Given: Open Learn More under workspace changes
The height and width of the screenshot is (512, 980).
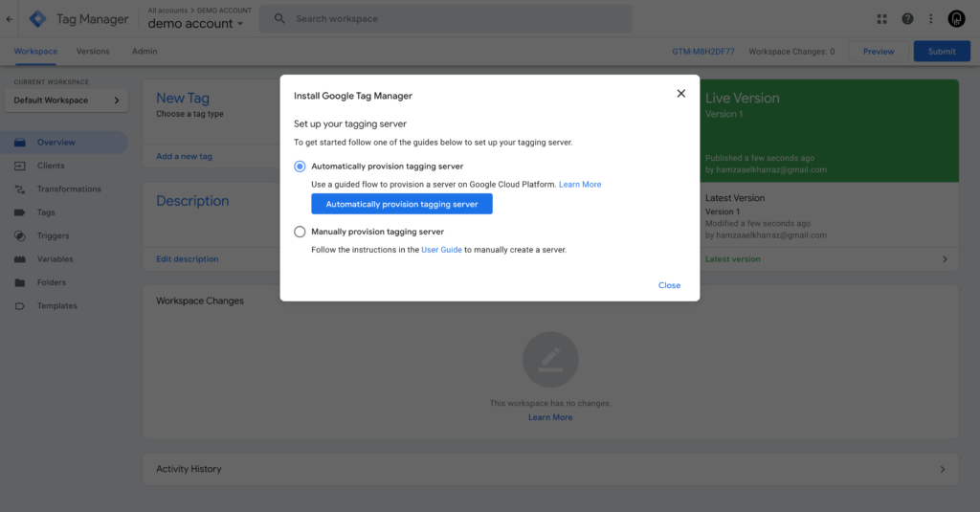Looking at the screenshot, I should click(x=550, y=417).
